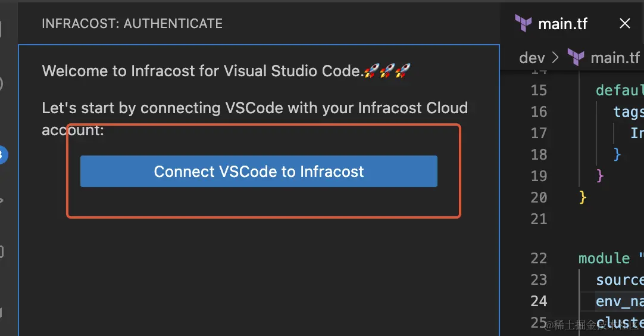
Task: Open the main.tf breadcrumb item
Action: tap(615, 58)
